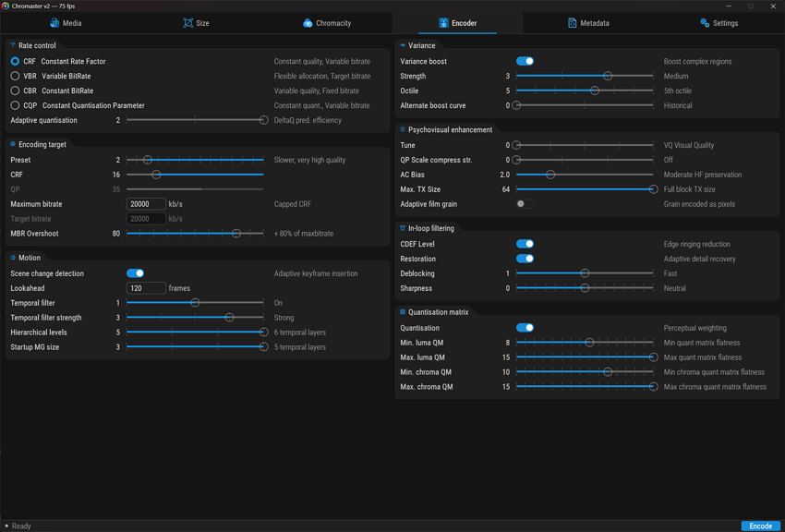Switch to the Media tab
The width and height of the screenshot is (785, 532).
66,23
